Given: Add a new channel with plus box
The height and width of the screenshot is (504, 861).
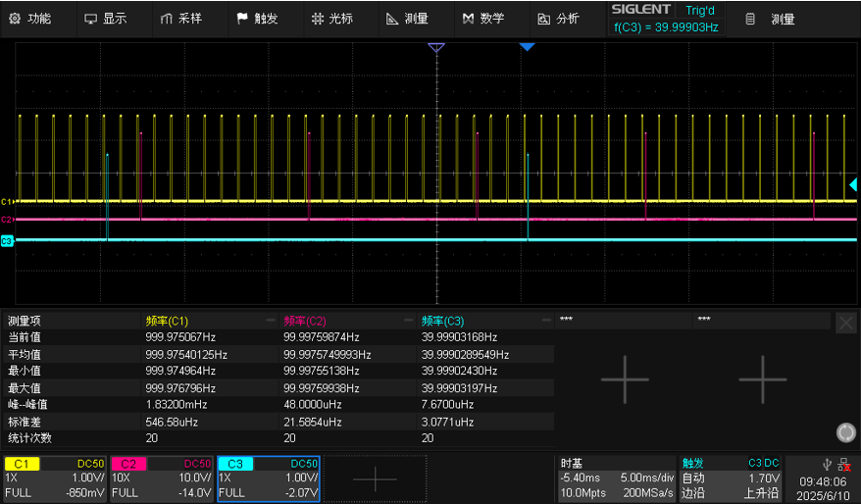Looking at the screenshot, I should [375, 479].
